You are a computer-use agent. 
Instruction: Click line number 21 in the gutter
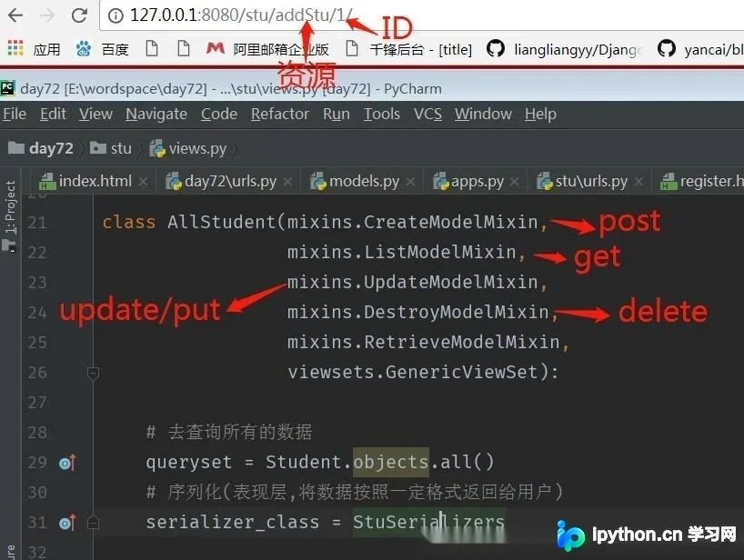pyautogui.click(x=37, y=223)
